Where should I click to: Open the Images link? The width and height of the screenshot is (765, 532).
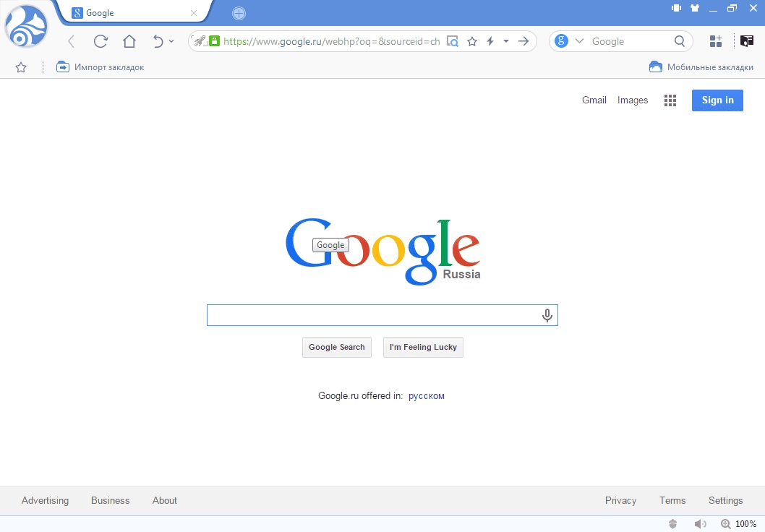click(632, 100)
